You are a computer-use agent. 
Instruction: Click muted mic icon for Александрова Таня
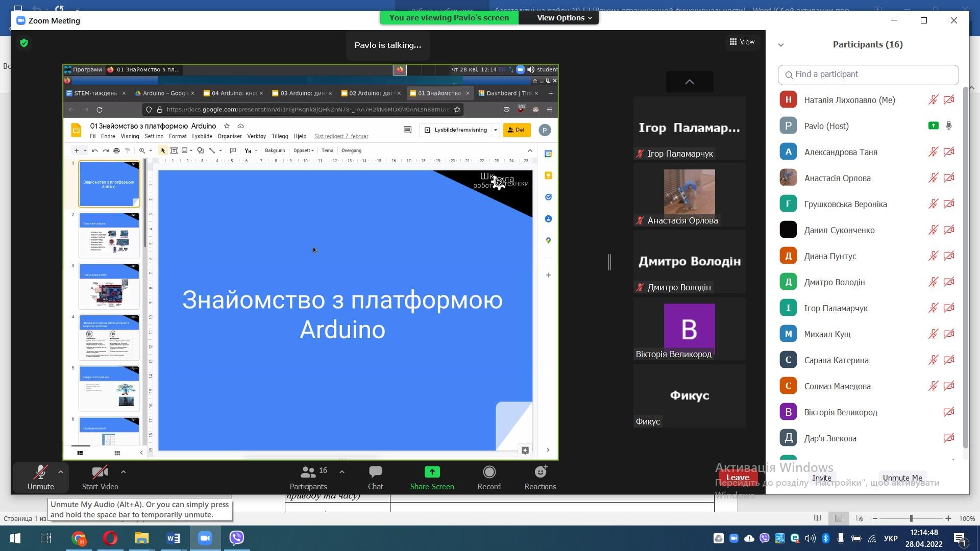[934, 152]
